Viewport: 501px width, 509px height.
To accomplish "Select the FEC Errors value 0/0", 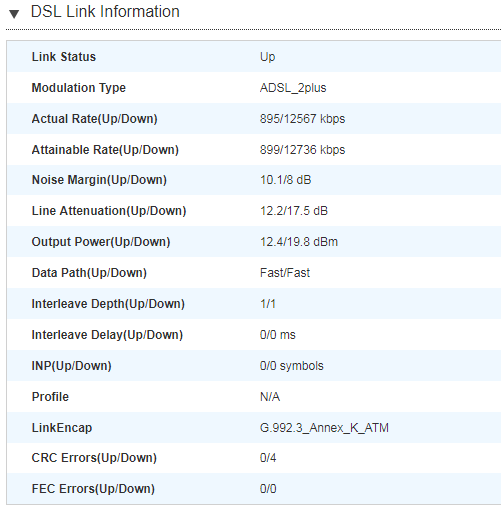I will [x=268, y=489].
